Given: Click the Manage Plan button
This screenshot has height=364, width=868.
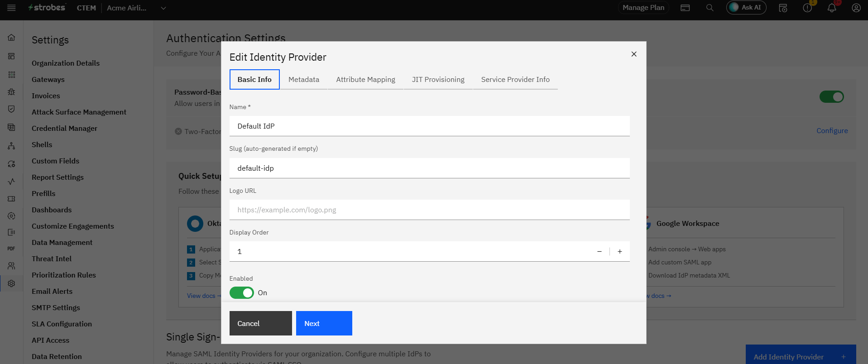Looking at the screenshot, I should (x=643, y=8).
